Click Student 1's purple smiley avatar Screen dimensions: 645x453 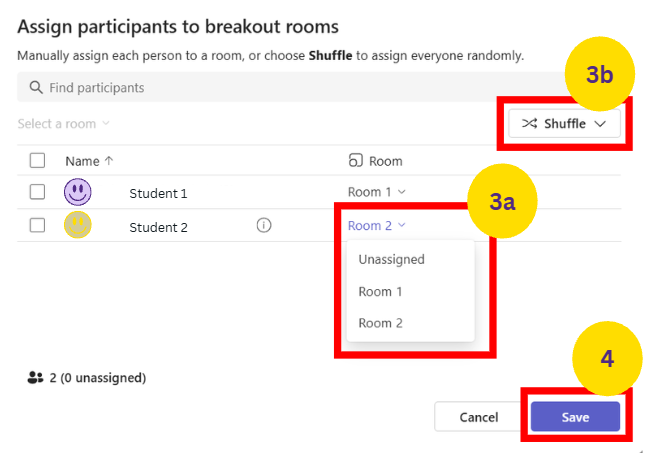click(x=78, y=192)
